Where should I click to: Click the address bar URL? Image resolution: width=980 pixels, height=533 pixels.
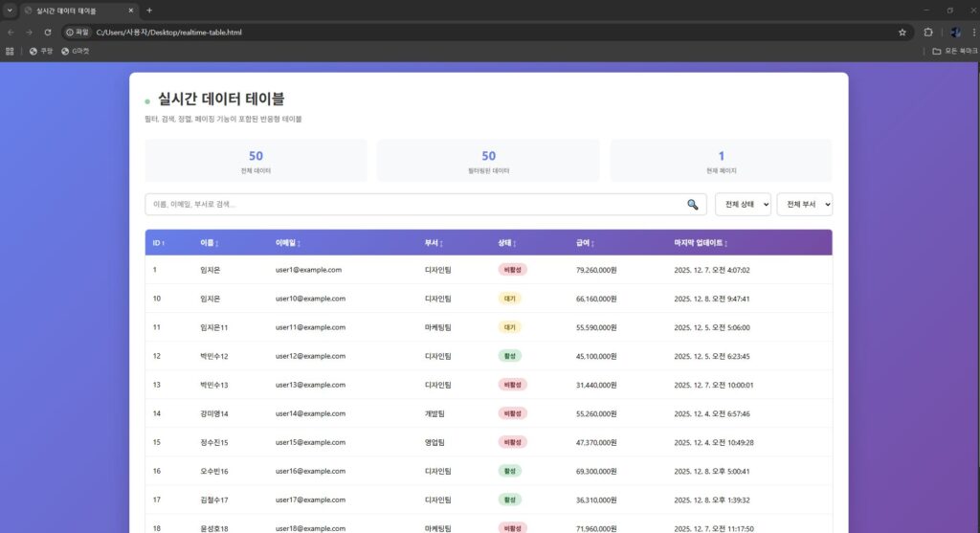[168, 32]
